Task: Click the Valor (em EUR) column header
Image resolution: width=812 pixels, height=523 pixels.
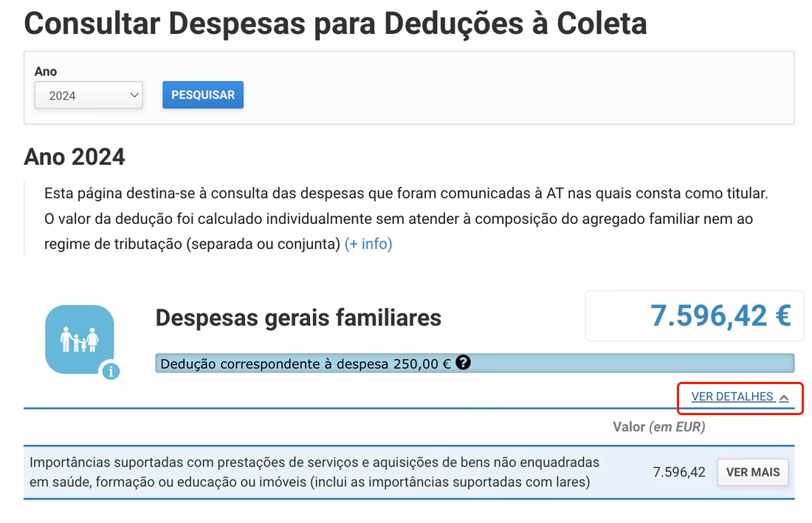Action: coord(660,427)
